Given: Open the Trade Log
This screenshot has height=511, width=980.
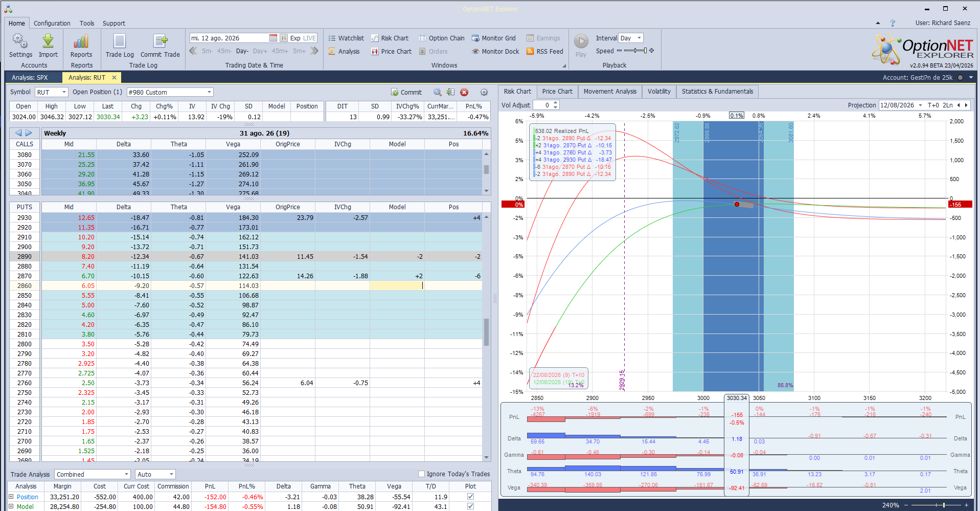Looking at the screenshot, I should point(120,46).
